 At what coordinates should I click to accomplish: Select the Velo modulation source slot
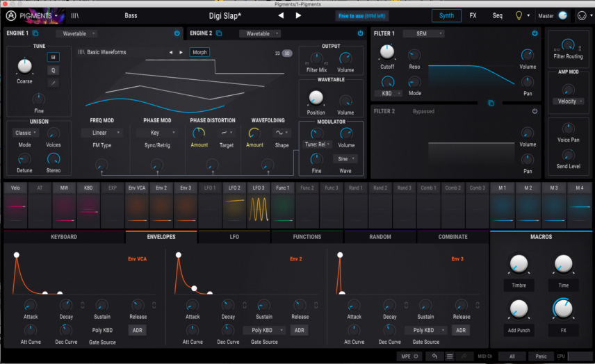pyautogui.click(x=15, y=205)
